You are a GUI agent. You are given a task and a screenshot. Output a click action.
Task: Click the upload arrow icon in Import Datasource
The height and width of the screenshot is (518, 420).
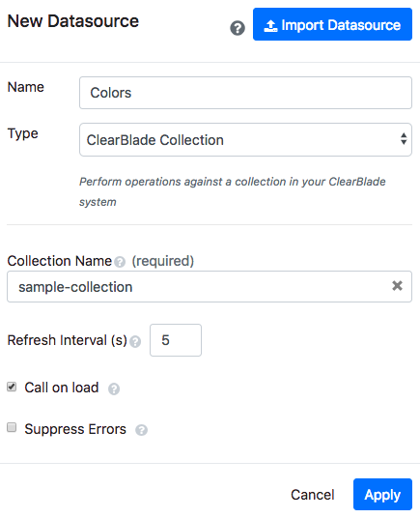[x=270, y=26]
